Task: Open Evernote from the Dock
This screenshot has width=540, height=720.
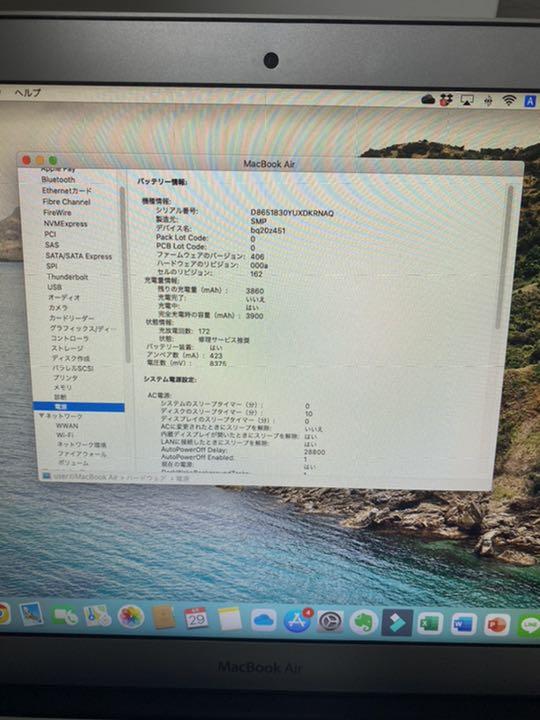Action: point(363,622)
